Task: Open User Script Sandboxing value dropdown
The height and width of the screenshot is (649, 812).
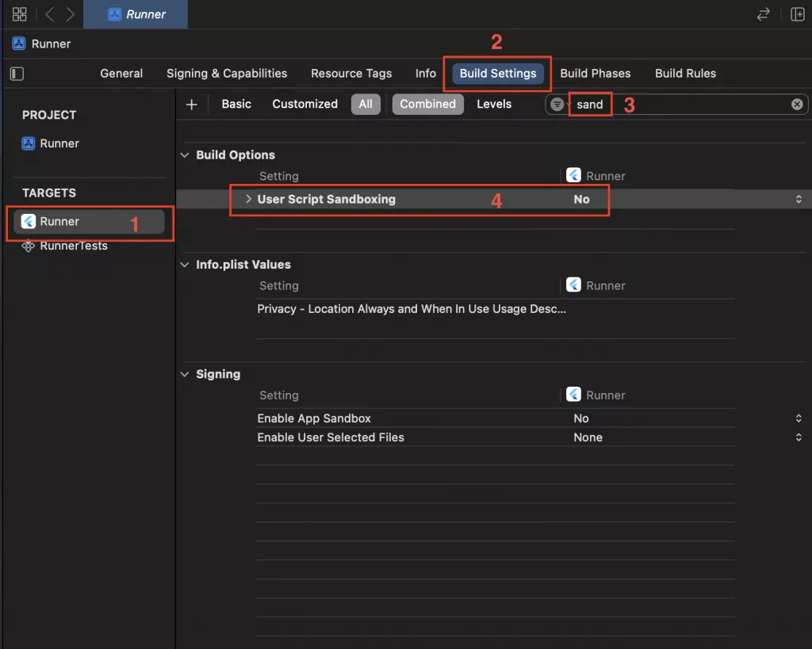Action: click(799, 199)
